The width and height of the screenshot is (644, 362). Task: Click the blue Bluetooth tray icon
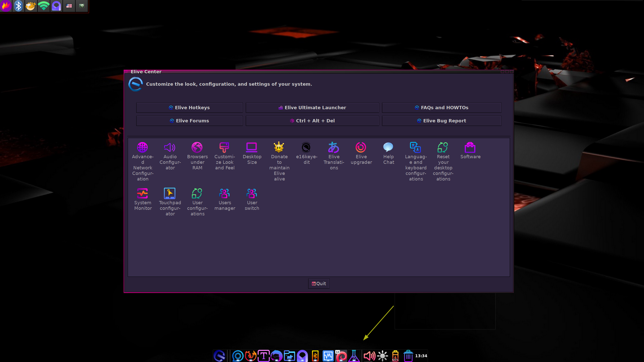click(18, 6)
